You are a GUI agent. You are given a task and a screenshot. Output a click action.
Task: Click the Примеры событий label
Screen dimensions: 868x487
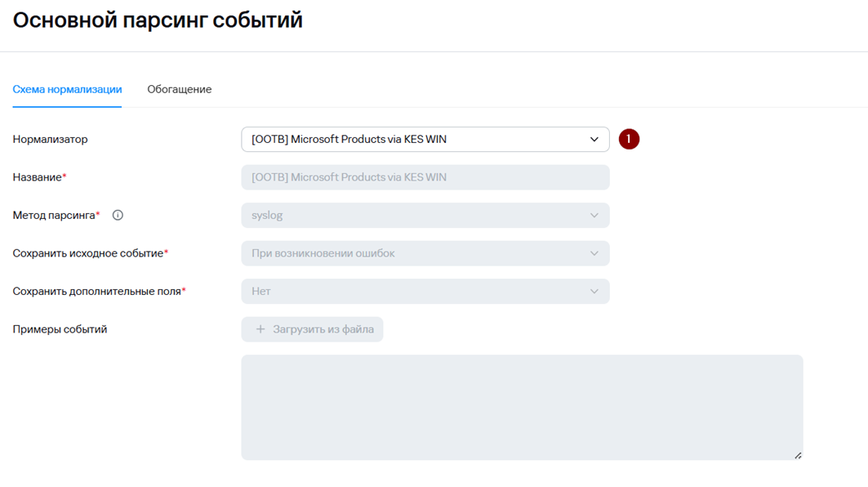click(60, 329)
